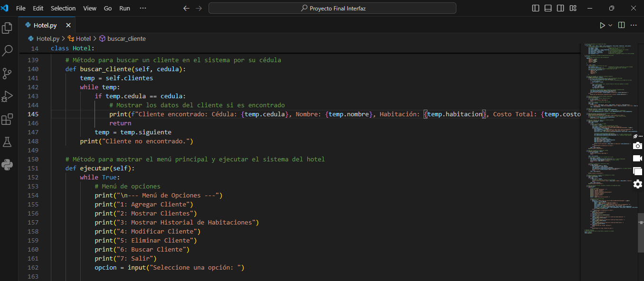Screen dimensions: 644x281
Task: Click the Hotel class breadcrumb
Action: tap(83, 38)
